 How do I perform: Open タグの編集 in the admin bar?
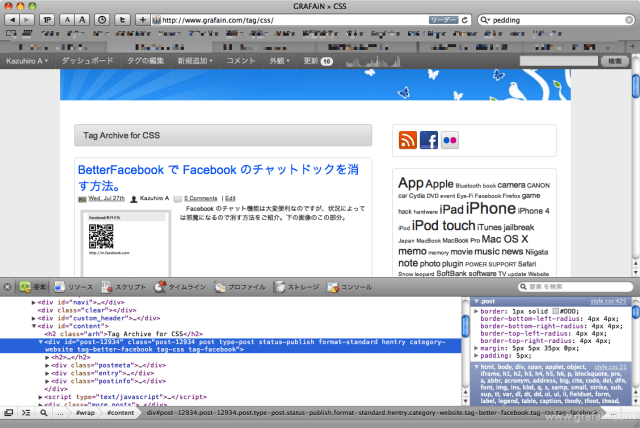(x=145, y=61)
